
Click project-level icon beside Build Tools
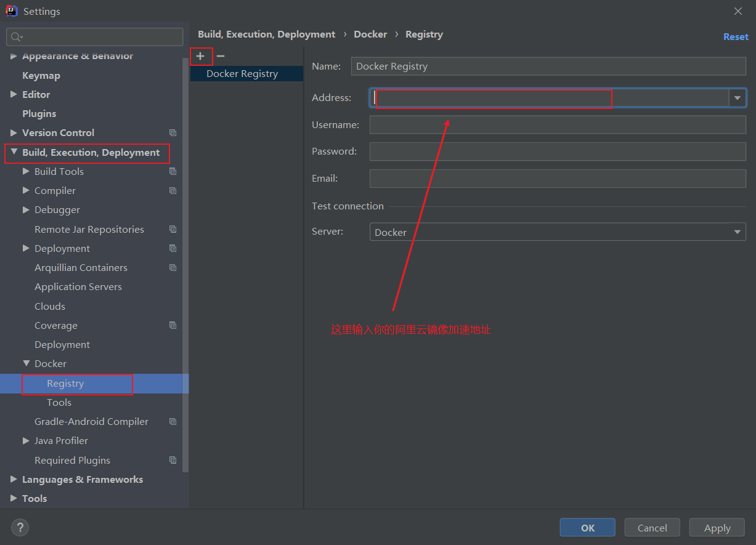tap(173, 171)
